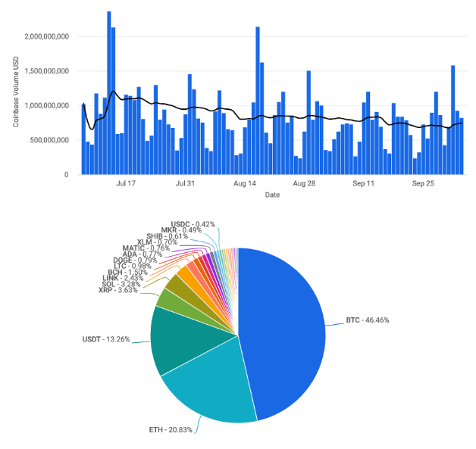Select the Aug 14 date axis label

click(x=245, y=183)
